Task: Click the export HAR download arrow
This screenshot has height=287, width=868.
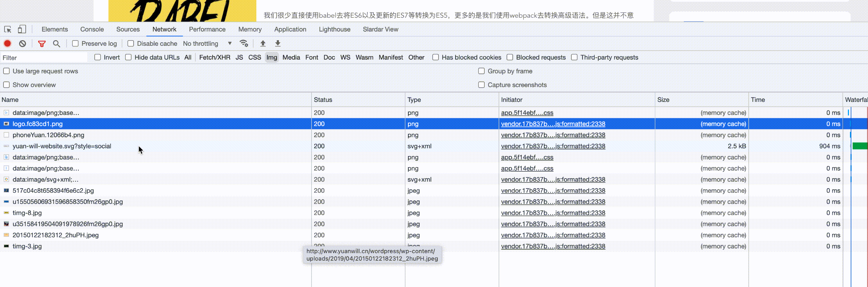Action: click(x=278, y=43)
